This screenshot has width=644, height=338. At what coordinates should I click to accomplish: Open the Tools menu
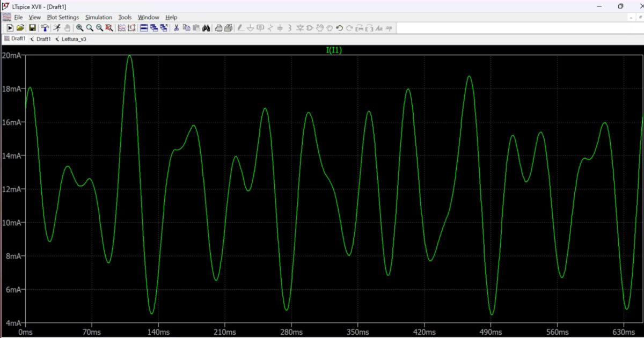[125, 17]
